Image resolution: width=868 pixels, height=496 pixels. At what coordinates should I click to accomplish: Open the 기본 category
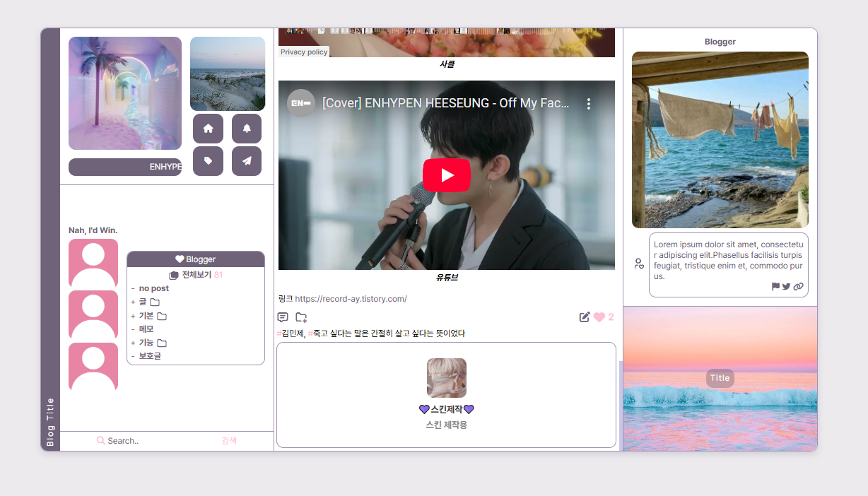[146, 316]
